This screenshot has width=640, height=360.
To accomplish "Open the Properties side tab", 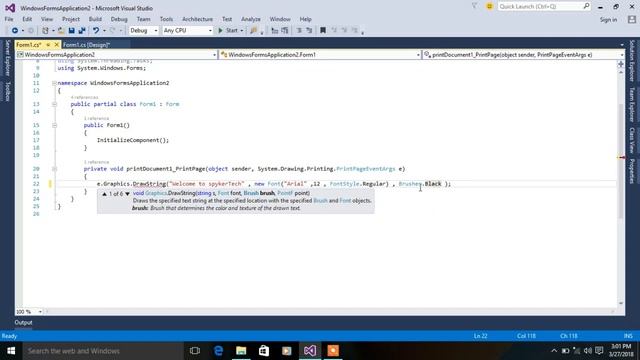I will [632, 171].
